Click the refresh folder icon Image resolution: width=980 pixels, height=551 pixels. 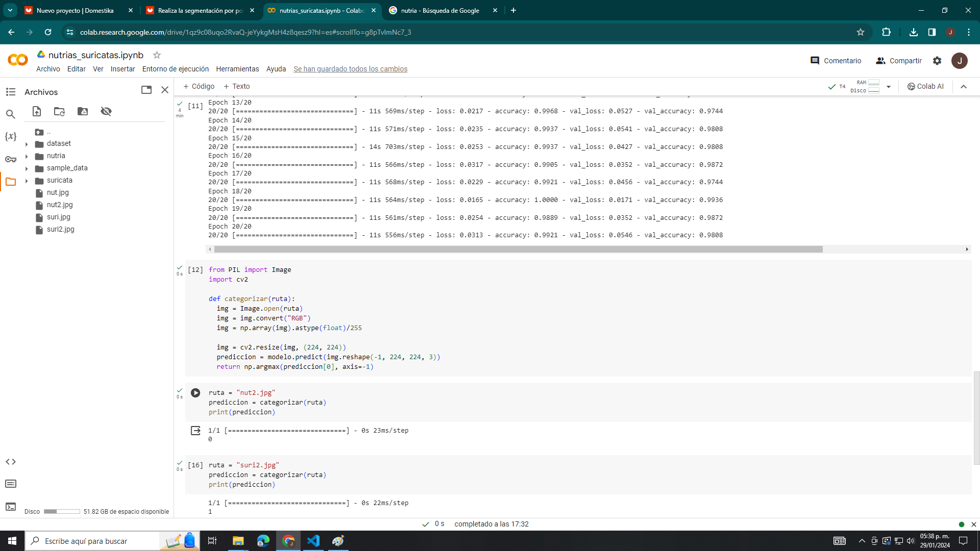60,111
